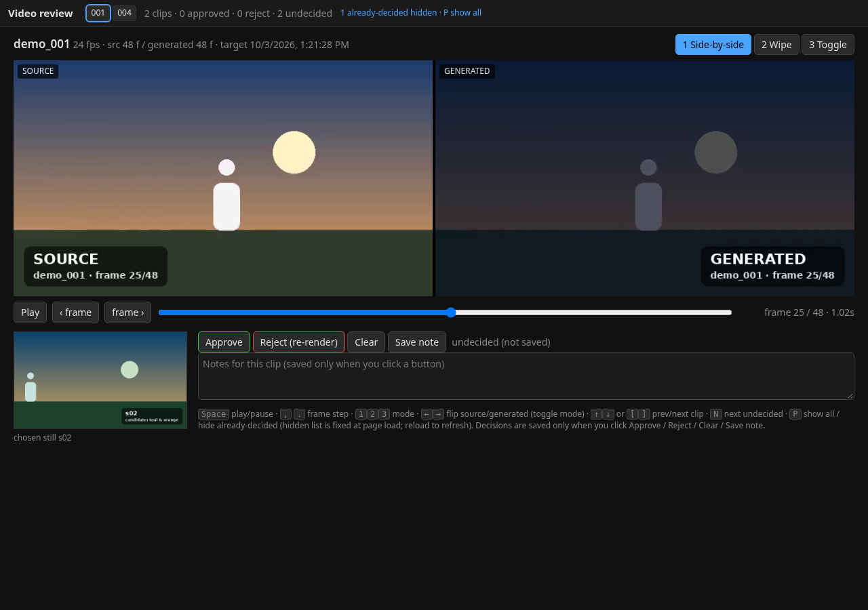Step back with ‹ frame button
Viewport: 868px width, 610px height.
tap(75, 312)
